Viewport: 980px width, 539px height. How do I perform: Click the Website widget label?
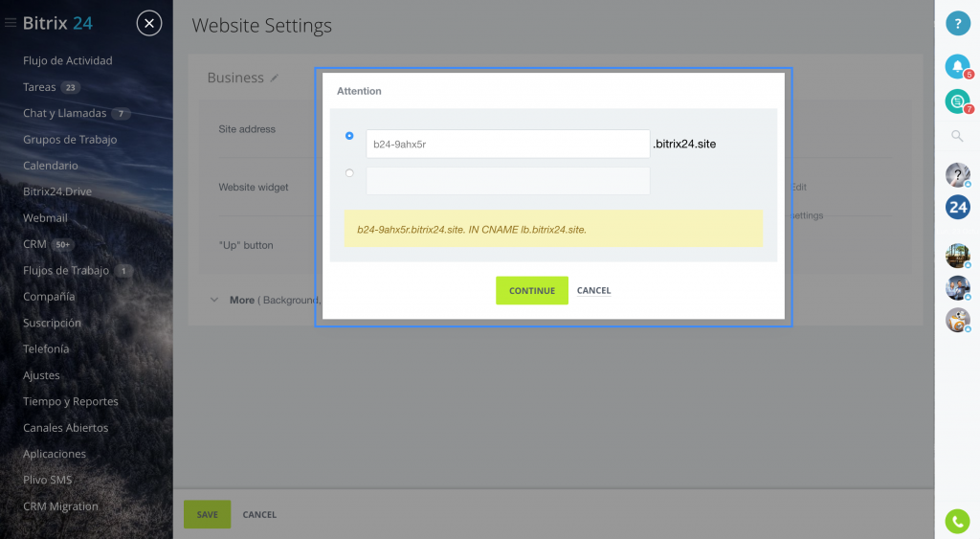(253, 187)
